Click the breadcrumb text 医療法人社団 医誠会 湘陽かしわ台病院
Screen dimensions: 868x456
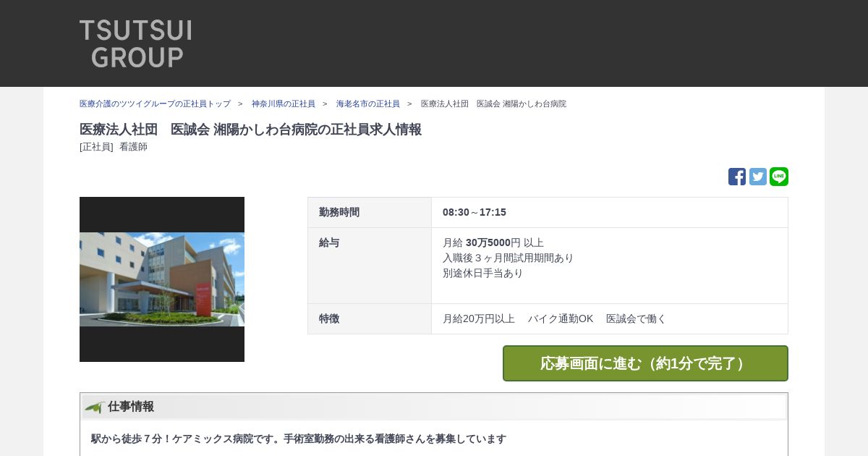493,104
